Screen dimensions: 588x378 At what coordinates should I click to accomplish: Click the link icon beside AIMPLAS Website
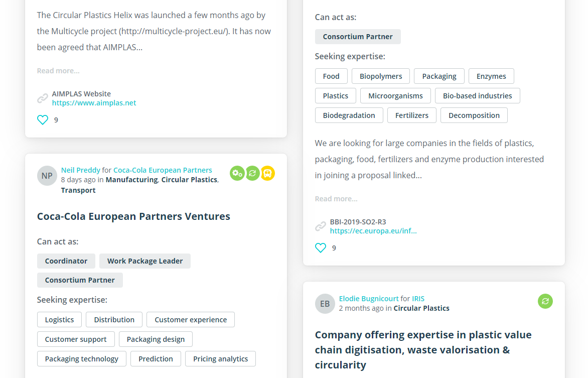[42, 98]
